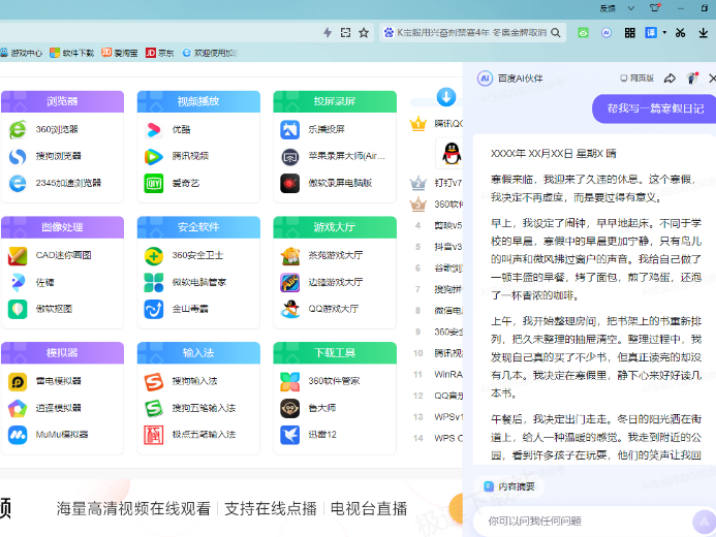Screen dimensions: 716x537
Task: Open the 佐糖 icon
Action: [x=17, y=282]
